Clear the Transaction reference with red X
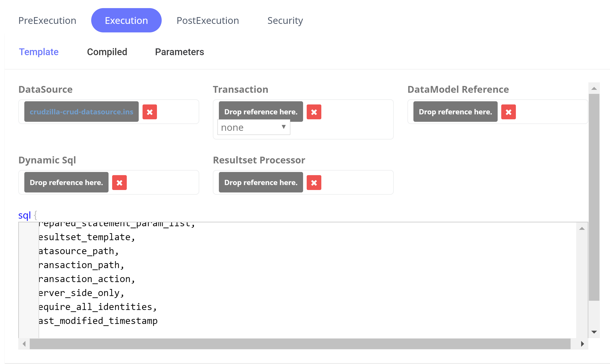This screenshot has height=364, width=610. tap(314, 112)
